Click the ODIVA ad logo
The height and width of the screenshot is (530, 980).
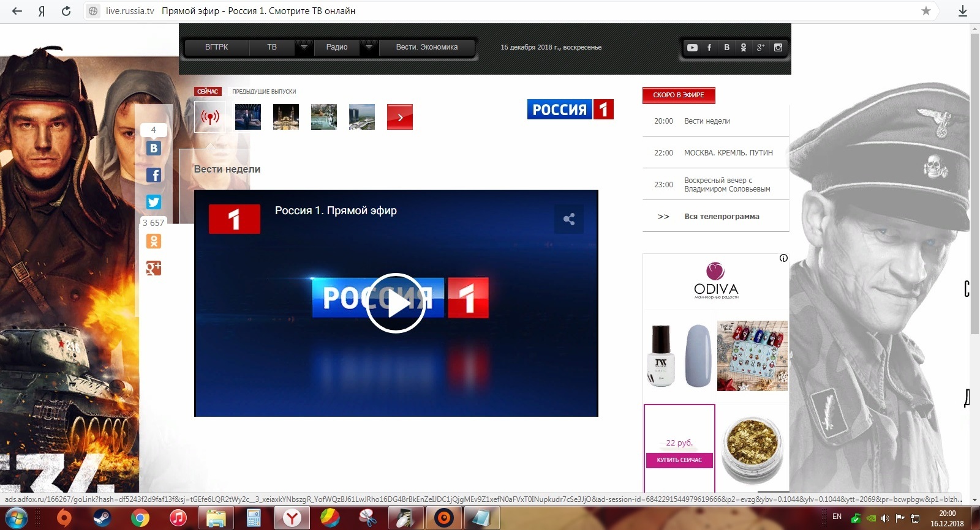pyautogui.click(x=716, y=281)
